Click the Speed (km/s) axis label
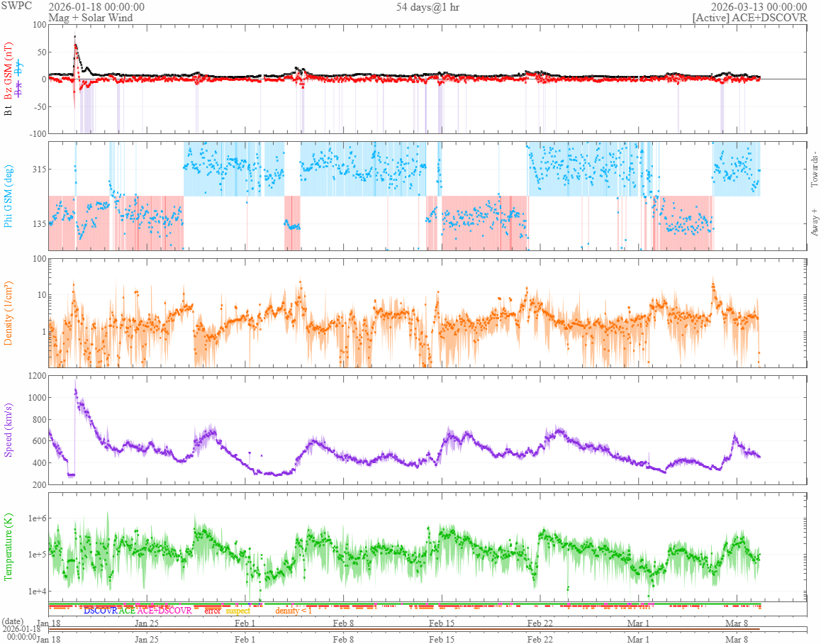The width and height of the screenshot is (821, 644). point(9,430)
